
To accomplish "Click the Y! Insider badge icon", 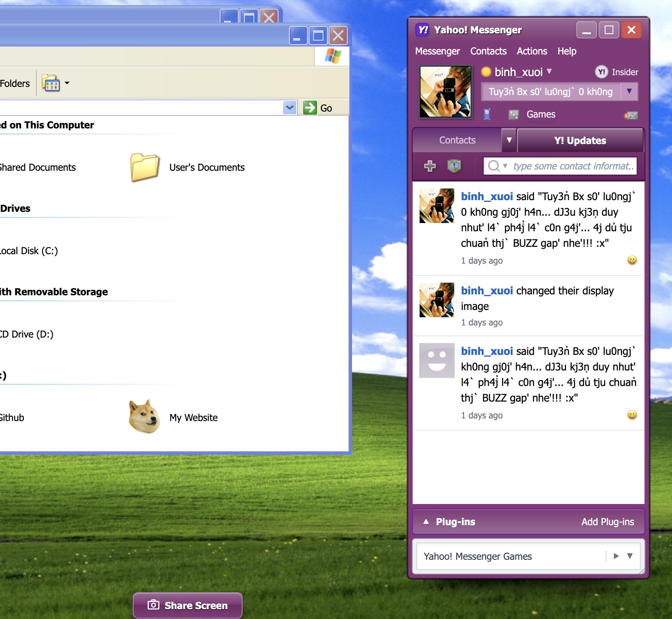I will click(x=602, y=72).
